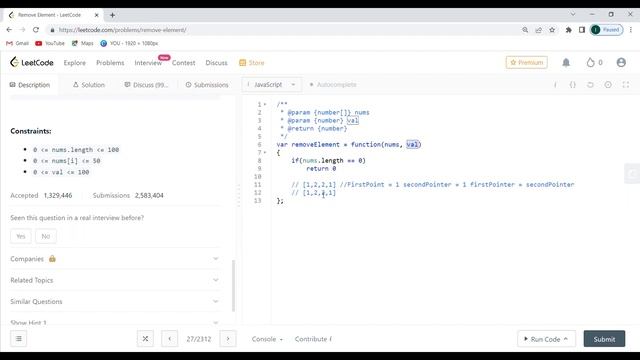
Task: Open the user profile avatar
Action: (x=621, y=62)
